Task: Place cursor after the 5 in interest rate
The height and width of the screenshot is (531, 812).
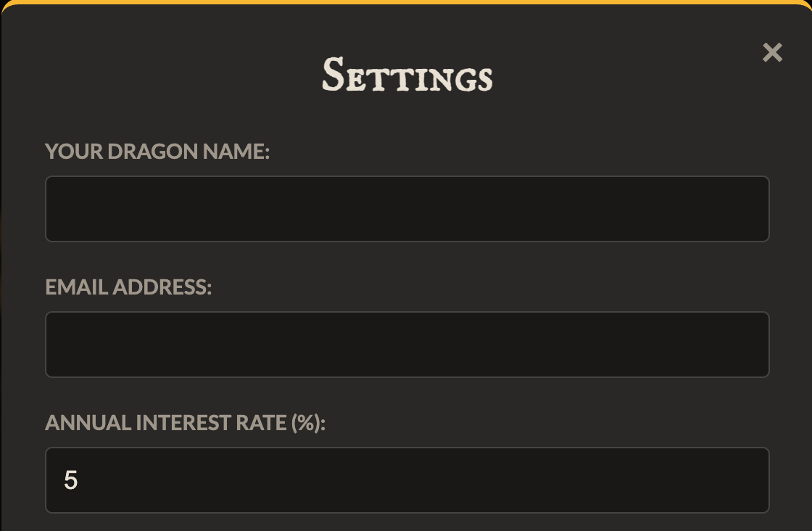Action: coord(80,479)
